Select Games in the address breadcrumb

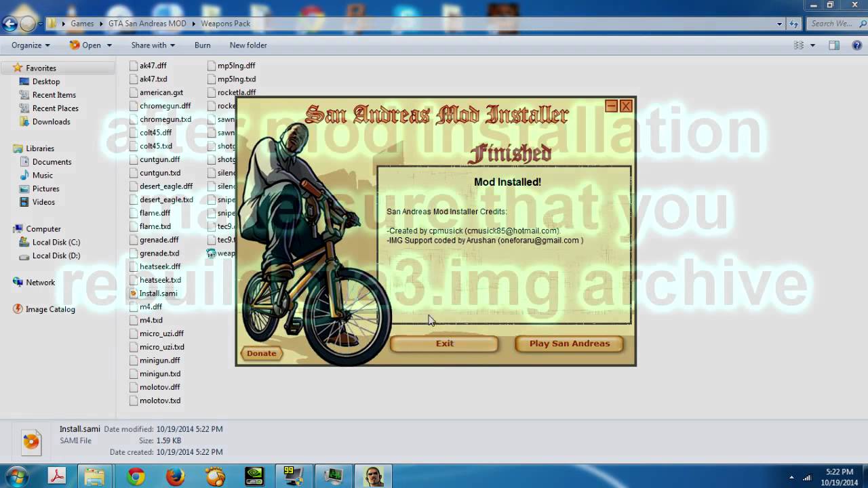82,24
